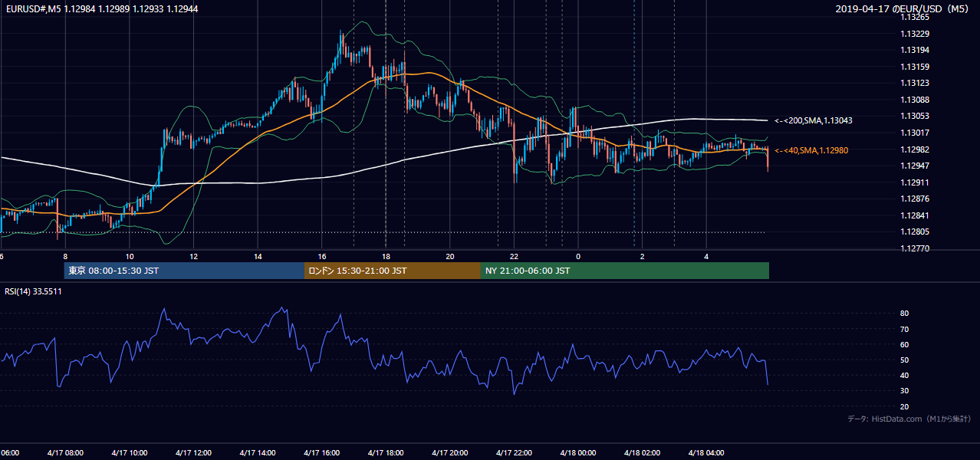The width and height of the screenshot is (980, 460).
Task: Click the 40 SMA 1.12980 label
Action: (x=811, y=150)
